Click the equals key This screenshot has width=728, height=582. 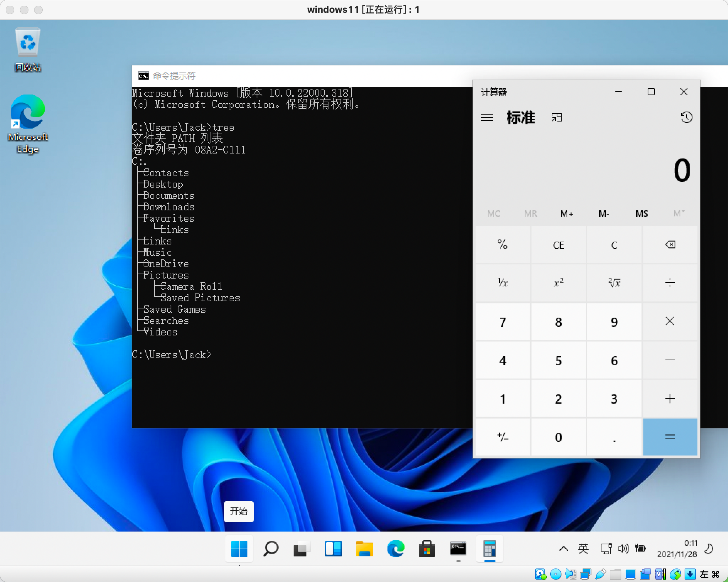click(670, 437)
